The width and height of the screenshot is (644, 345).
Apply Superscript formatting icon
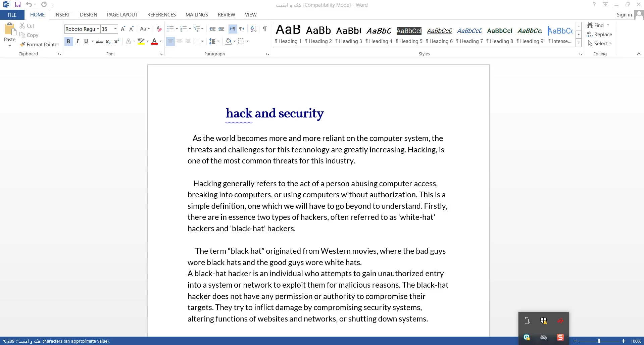pyautogui.click(x=116, y=41)
